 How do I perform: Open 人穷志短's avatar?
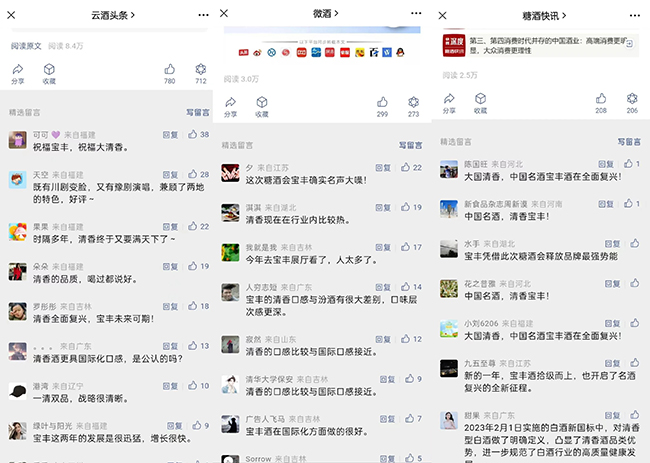pyautogui.click(x=230, y=292)
